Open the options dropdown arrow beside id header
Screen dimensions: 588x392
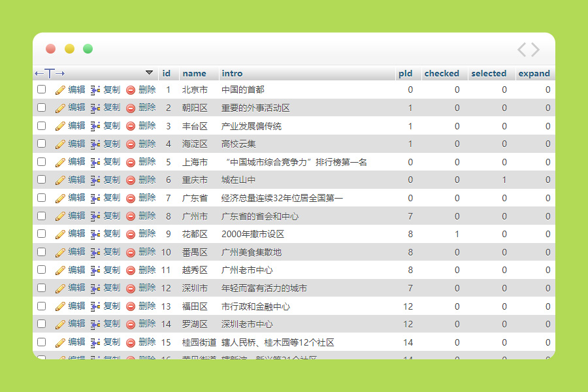[149, 73]
